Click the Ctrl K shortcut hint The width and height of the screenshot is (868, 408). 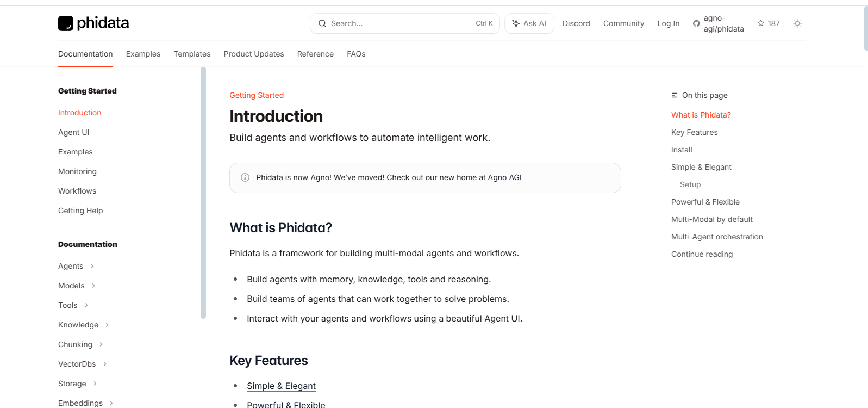pyautogui.click(x=484, y=23)
